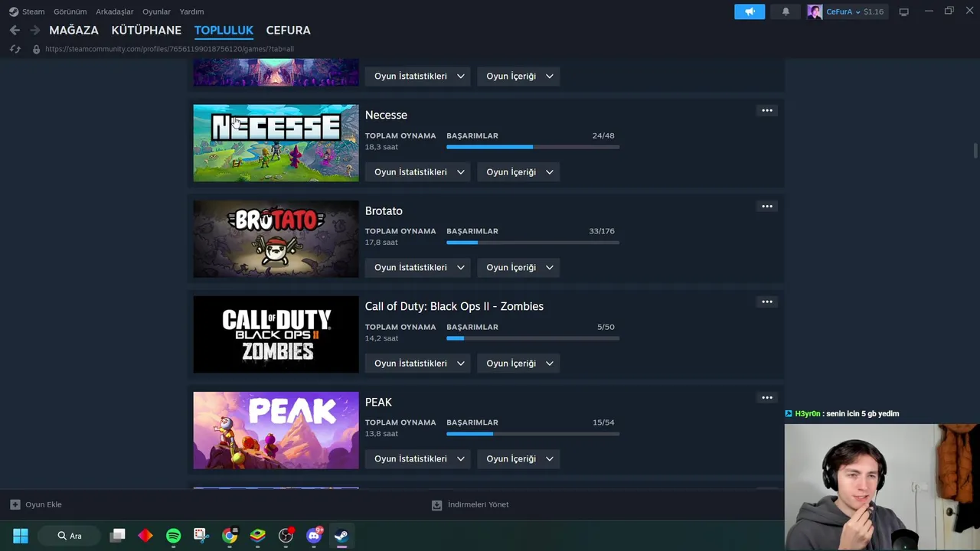Click the Ara search box on taskbar
Viewport: 980px width, 551px height.
pyautogui.click(x=70, y=536)
